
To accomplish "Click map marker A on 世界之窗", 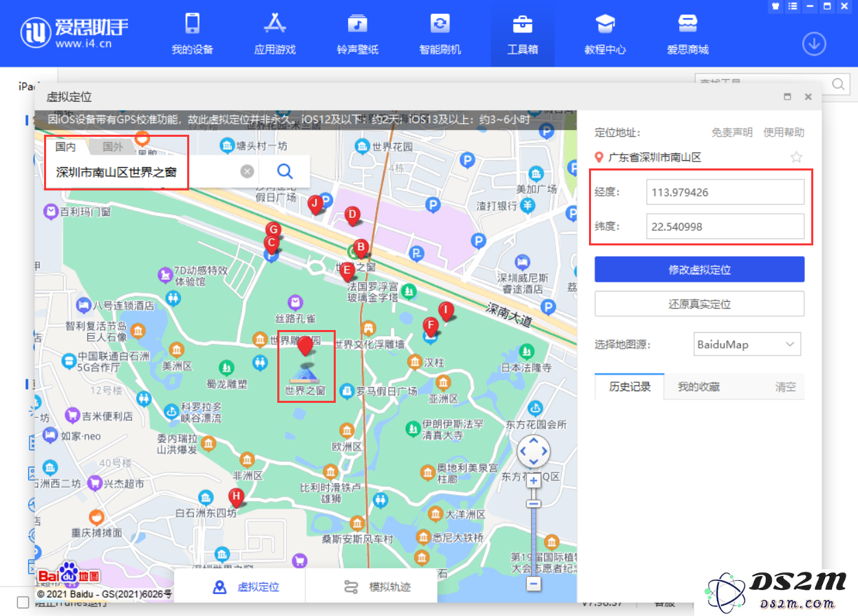I will point(305,346).
